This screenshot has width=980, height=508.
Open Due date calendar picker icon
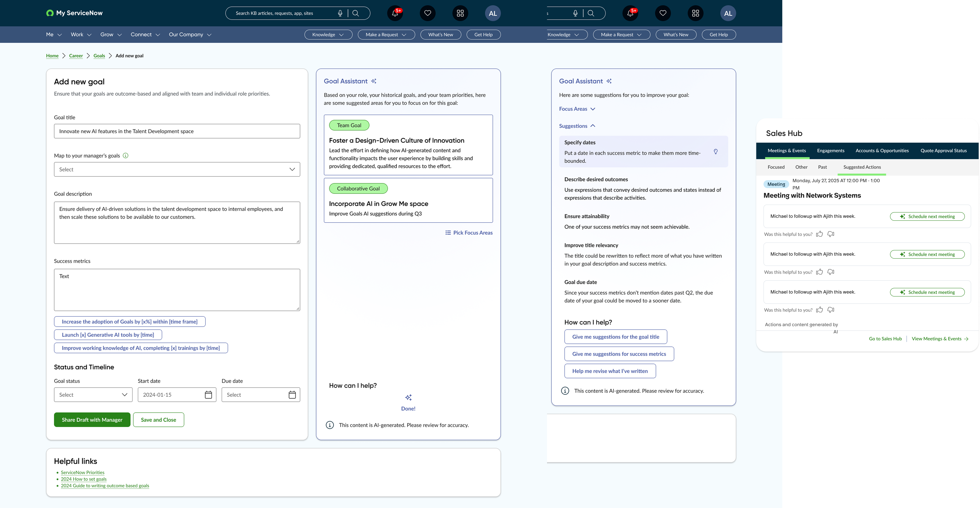tap(292, 395)
